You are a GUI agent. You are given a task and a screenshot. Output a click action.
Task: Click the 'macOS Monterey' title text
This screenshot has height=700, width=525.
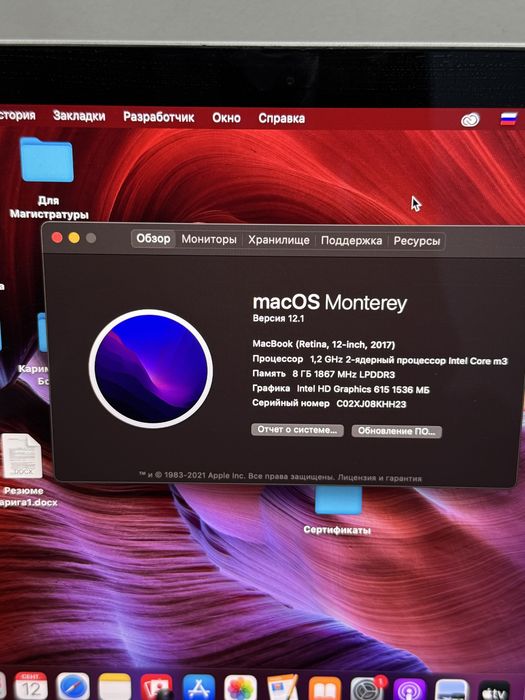coord(330,303)
